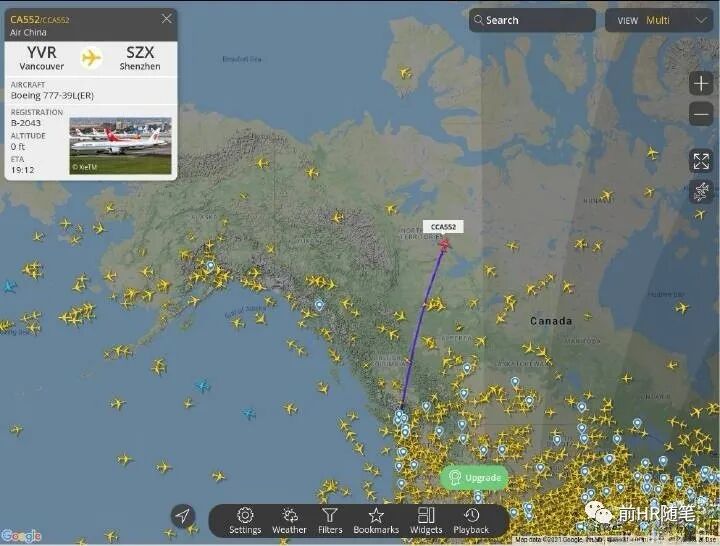Click the locate-me arrow button

pos(182,516)
